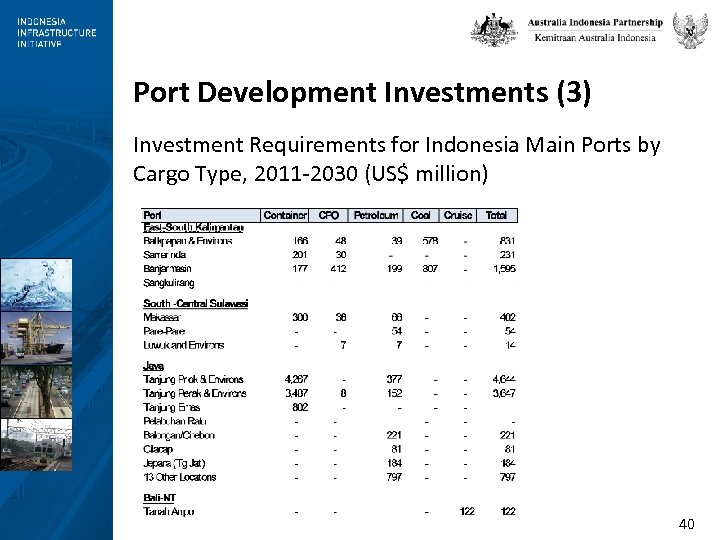Click the 'Petroleum' column header
Viewport: 720px width, 540px height.
(376, 215)
